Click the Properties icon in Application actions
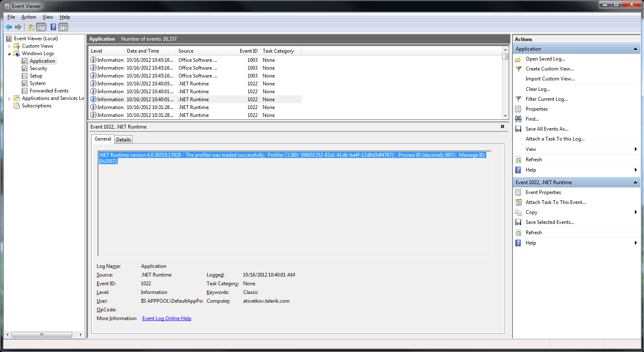This screenshot has height=352, width=644. 518,109
